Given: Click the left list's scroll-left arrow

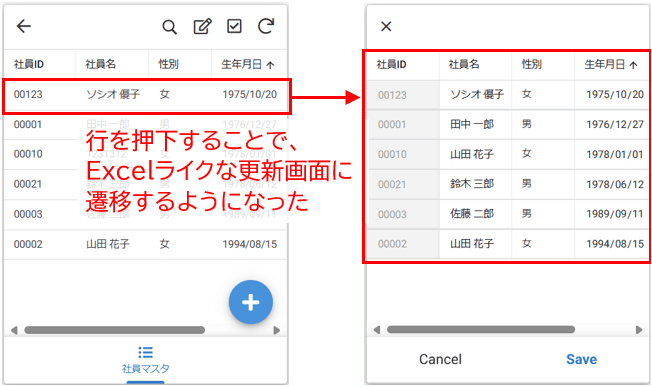Looking at the screenshot, I should (14, 330).
